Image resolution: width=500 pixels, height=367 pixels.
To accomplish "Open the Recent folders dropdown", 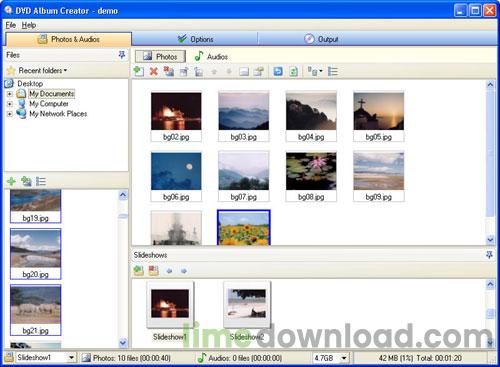I will [43, 70].
